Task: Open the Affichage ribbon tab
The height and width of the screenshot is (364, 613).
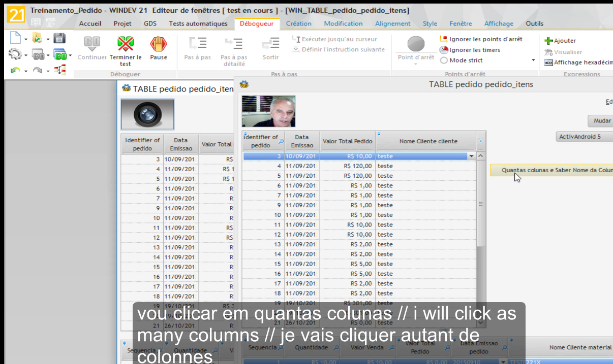Action: (x=499, y=23)
